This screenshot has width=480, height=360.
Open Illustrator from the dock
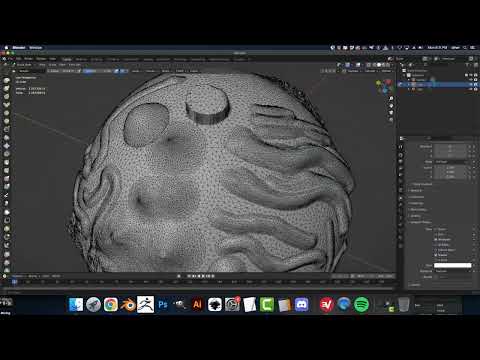197,305
